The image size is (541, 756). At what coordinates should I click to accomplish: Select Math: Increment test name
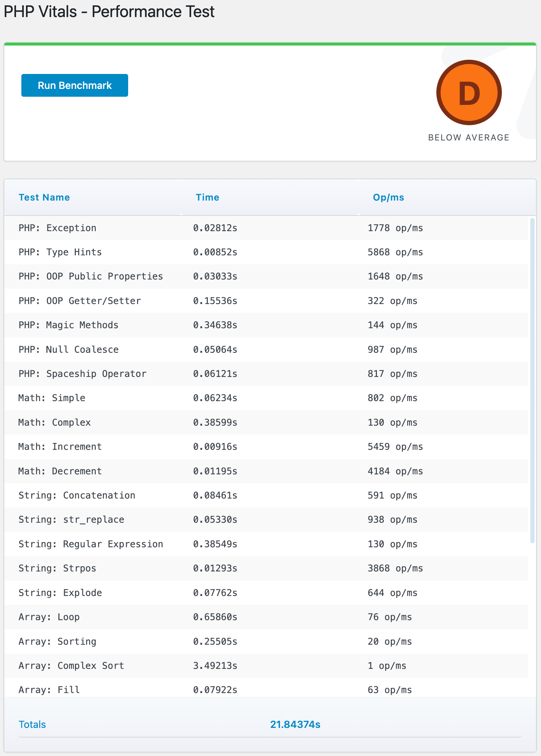[60, 447]
